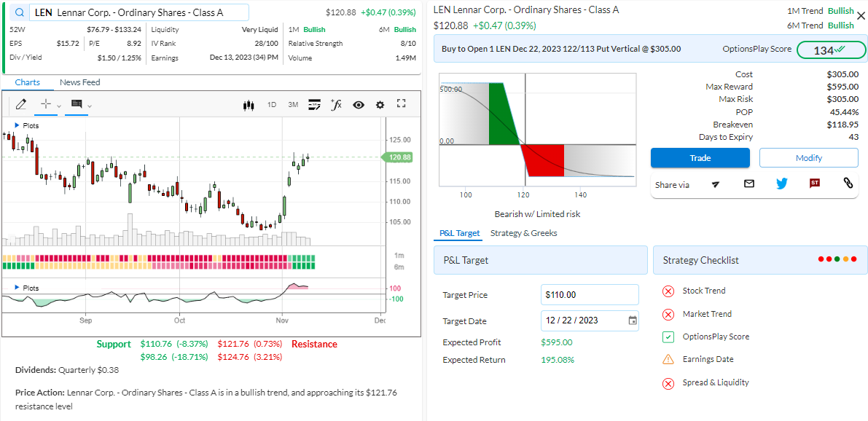Select the chart annotation comment tool

tap(77, 104)
